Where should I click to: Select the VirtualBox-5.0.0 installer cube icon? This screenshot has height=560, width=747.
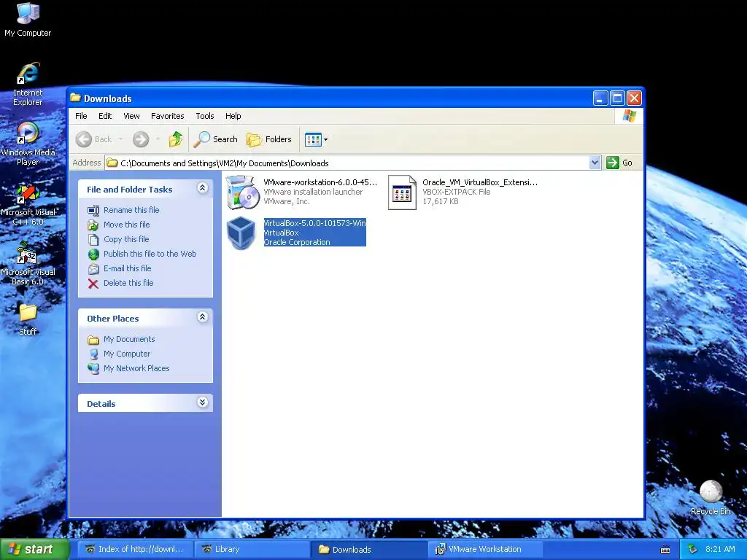click(x=241, y=233)
